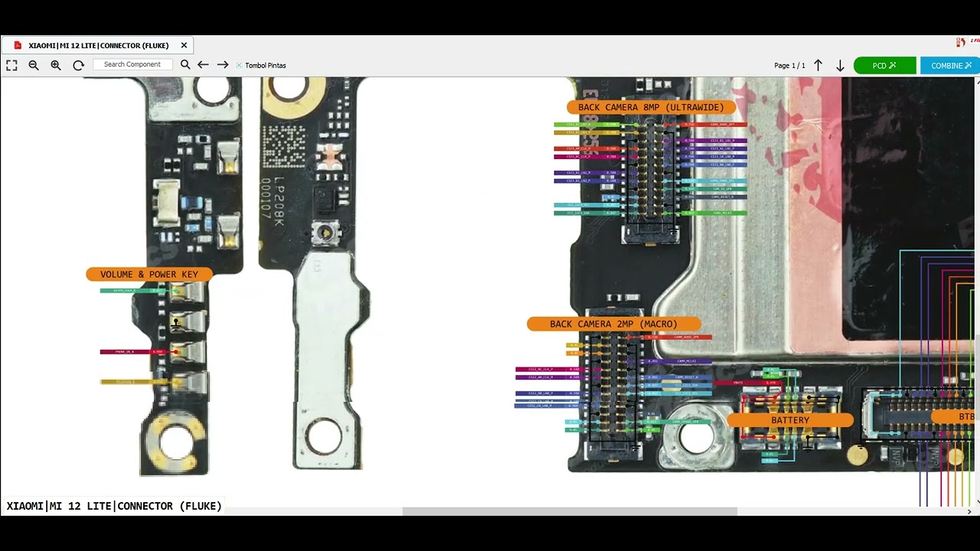Click the layout switch icon at top right
Screen dimensions: 980x551
[961, 42]
